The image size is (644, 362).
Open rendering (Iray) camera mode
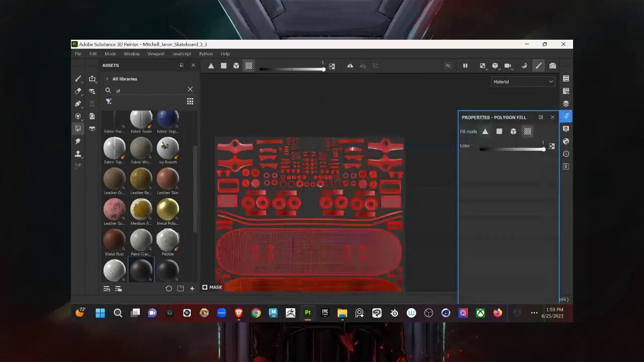pyautogui.click(x=552, y=66)
